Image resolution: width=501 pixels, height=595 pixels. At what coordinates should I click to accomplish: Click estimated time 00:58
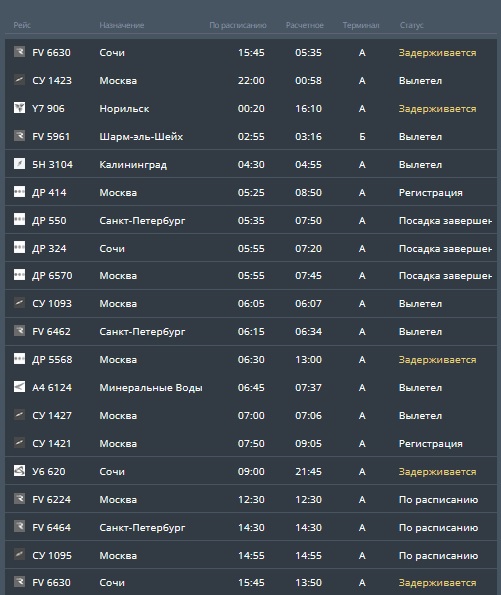click(309, 81)
